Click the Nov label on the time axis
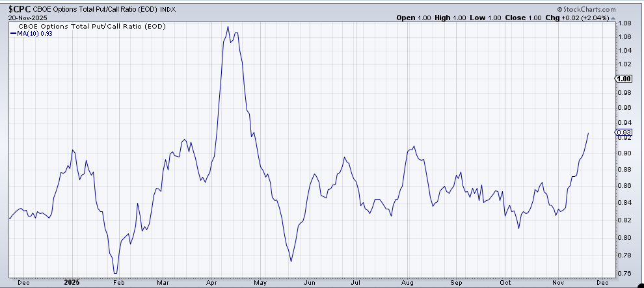This screenshot has width=644, height=288. [x=557, y=282]
